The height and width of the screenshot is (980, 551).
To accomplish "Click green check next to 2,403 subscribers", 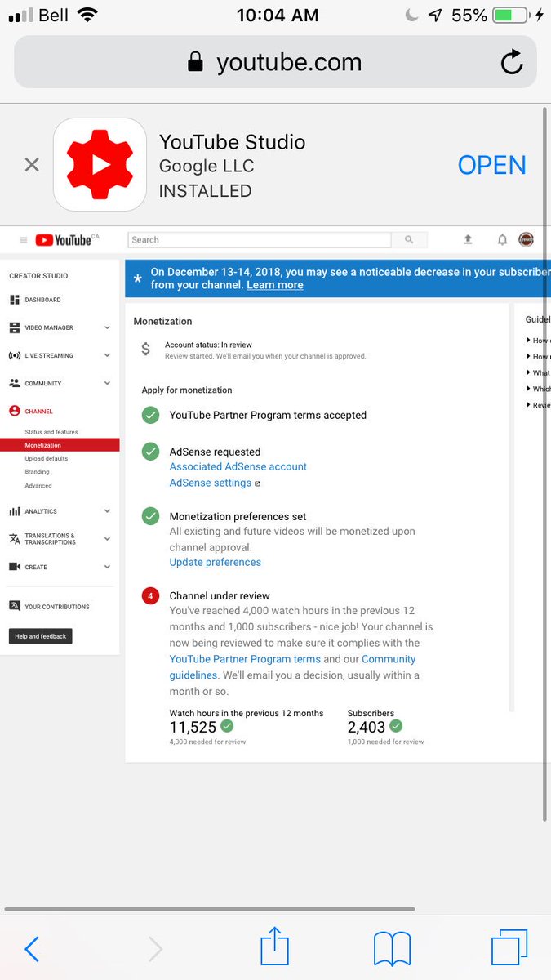I will (396, 726).
